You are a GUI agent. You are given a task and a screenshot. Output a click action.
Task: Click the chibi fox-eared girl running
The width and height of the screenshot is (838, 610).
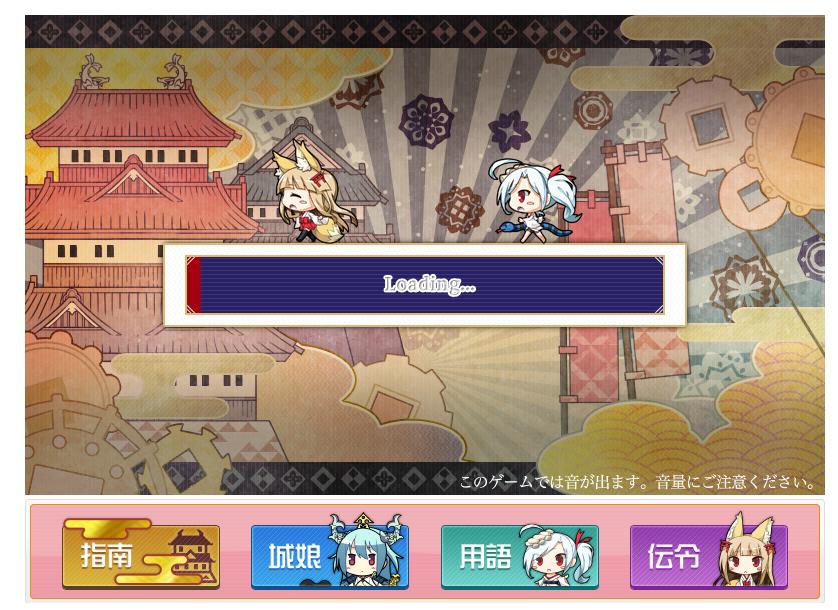[314, 191]
